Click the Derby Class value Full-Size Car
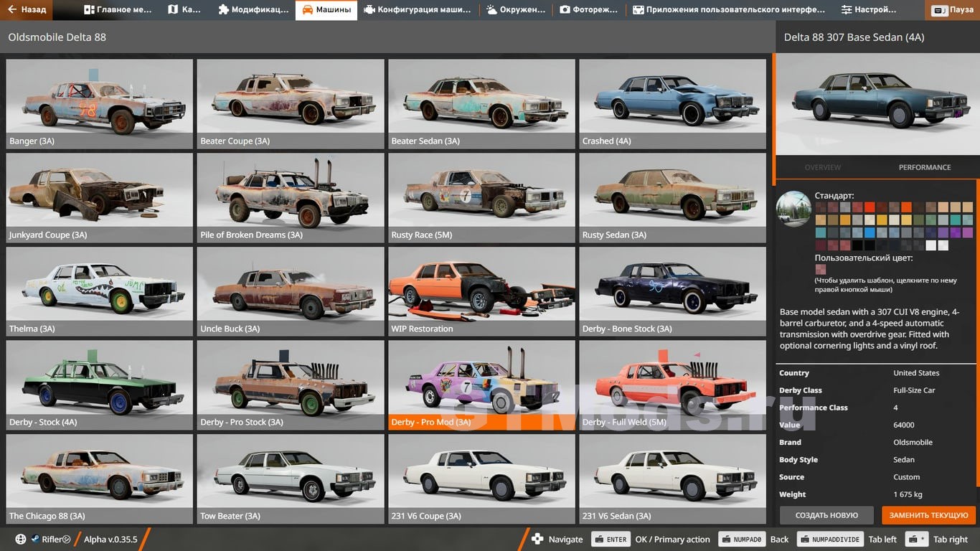The height and width of the screenshot is (551, 980). point(914,390)
